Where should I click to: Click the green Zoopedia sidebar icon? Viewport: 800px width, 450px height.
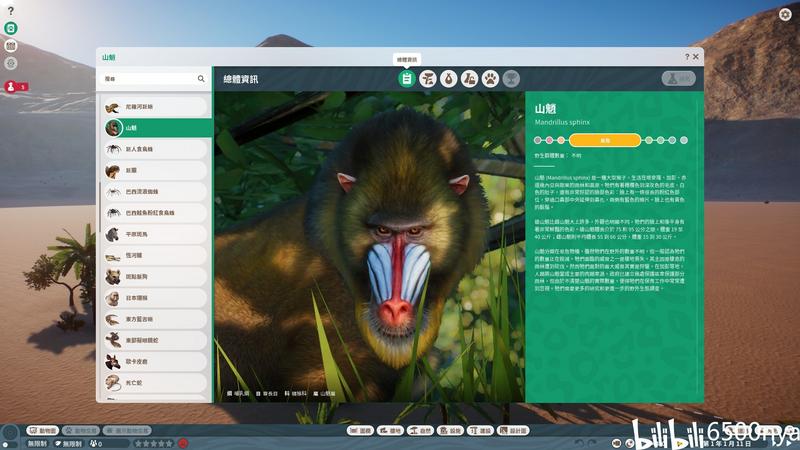[x=11, y=28]
